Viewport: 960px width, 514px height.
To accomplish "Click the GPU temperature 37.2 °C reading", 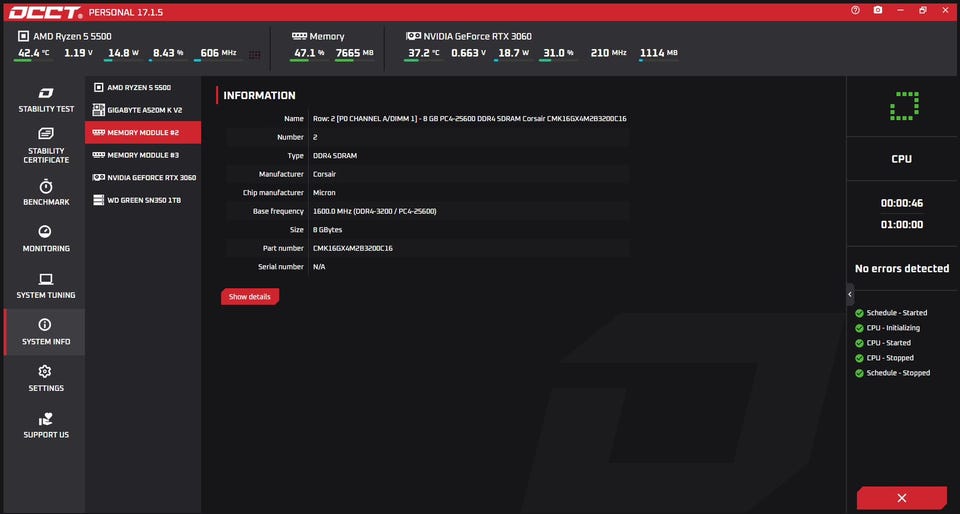I will [424, 53].
